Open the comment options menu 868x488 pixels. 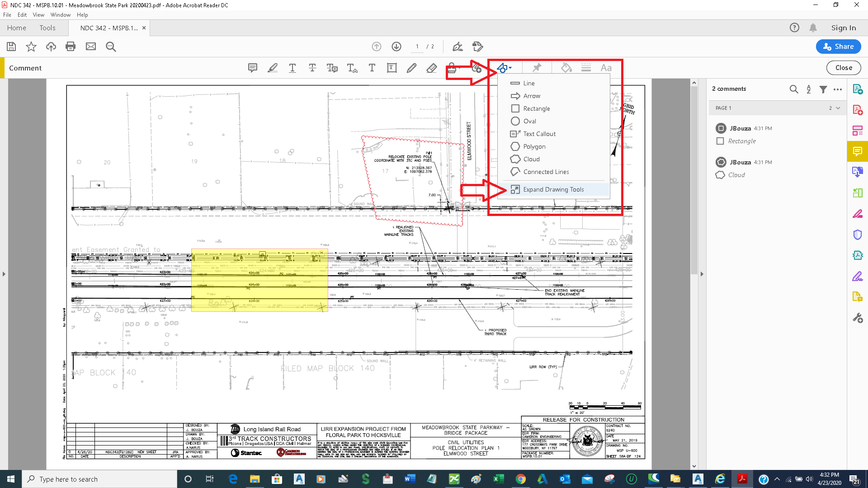[838, 89]
